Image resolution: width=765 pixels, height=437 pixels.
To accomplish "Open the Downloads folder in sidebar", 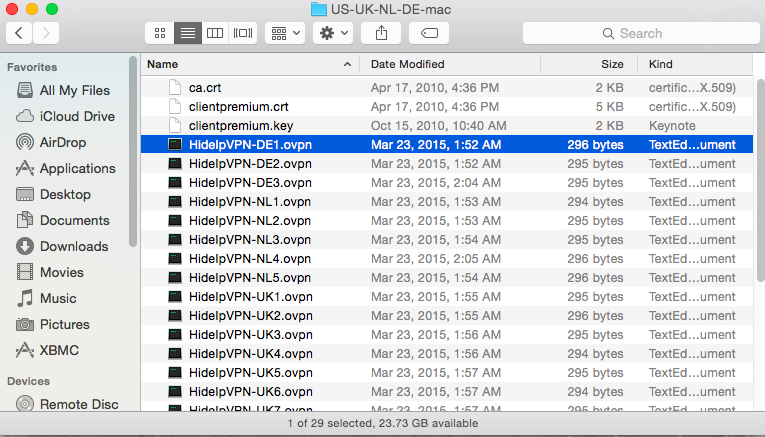I will pyautogui.click(x=73, y=246).
